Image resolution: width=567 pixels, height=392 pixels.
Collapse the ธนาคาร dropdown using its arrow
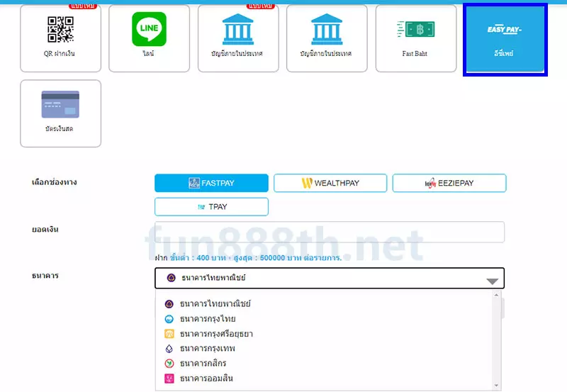492,280
